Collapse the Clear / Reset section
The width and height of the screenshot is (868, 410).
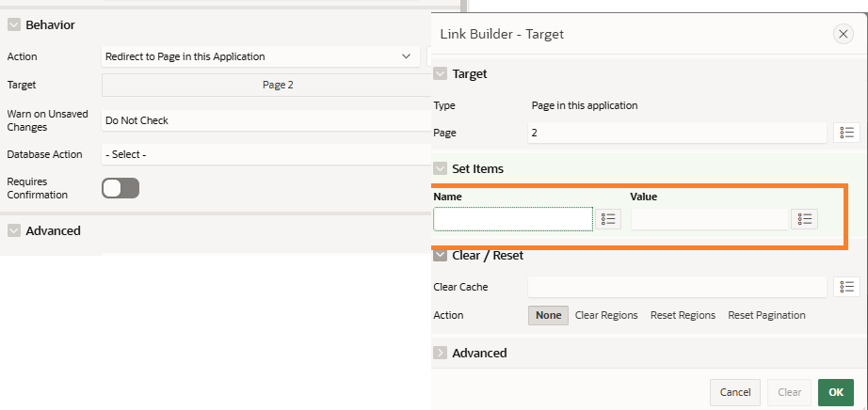pos(440,255)
